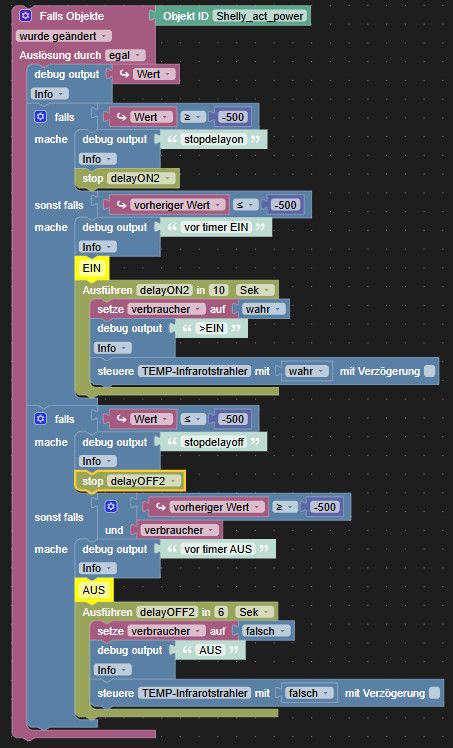Image resolution: width=453 pixels, height=748 pixels.
Task: Open the mutator gear on second falls block
Action: coord(41,419)
